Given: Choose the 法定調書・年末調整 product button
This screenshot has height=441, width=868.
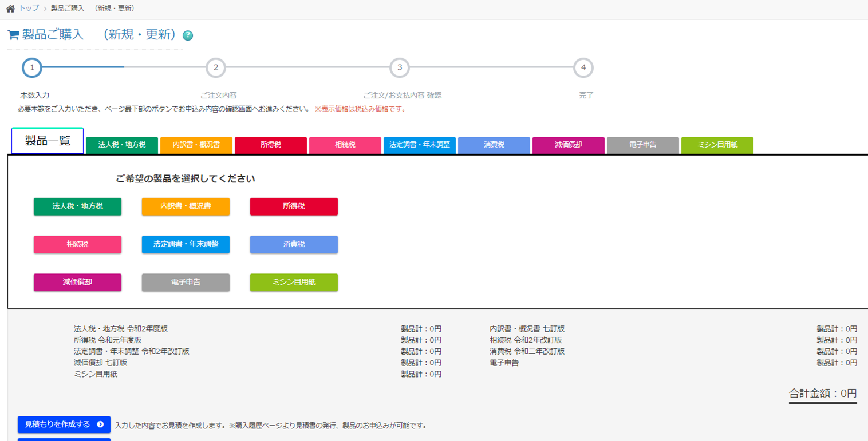Looking at the screenshot, I should (x=186, y=244).
